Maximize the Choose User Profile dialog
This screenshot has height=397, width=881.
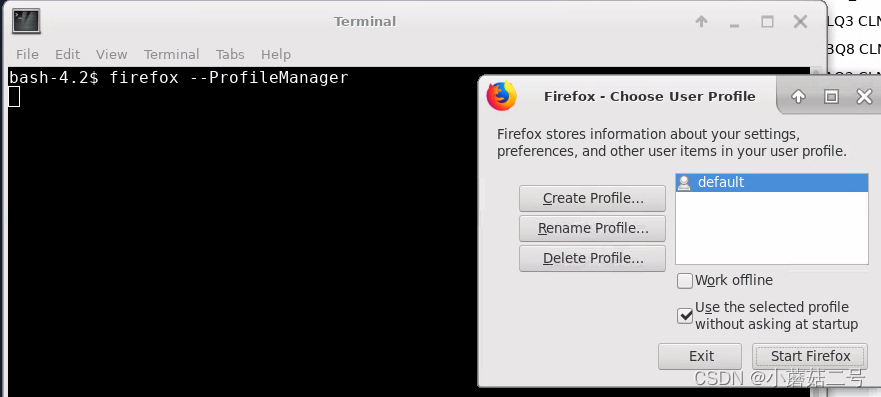(831, 97)
